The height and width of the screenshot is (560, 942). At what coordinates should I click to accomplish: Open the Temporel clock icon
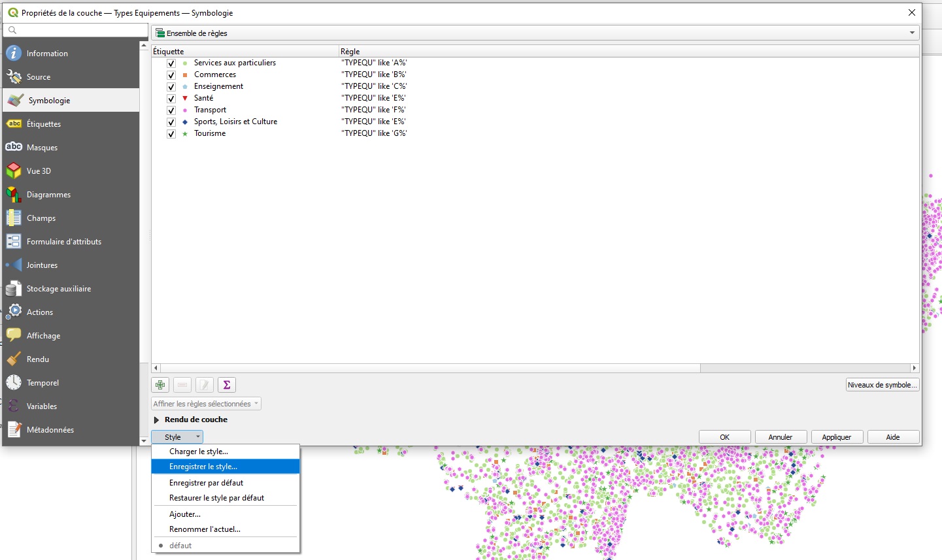[x=14, y=383]
